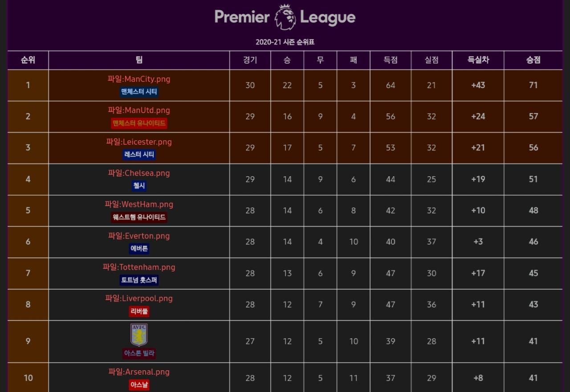Click the 승점 column header
The image size is (570, 392).
tap(533, 60)
